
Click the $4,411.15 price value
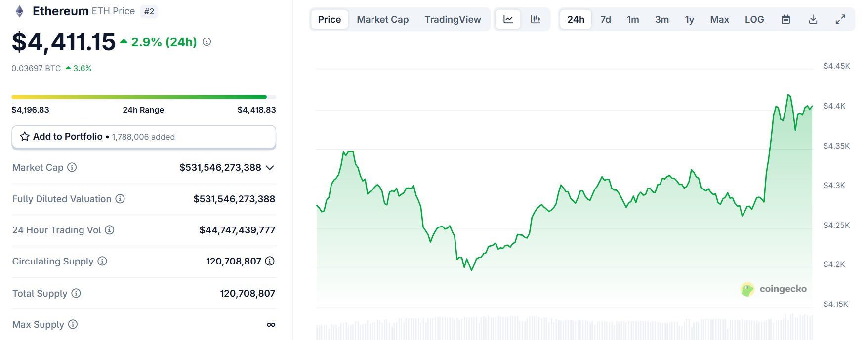(x=64, y=42)
